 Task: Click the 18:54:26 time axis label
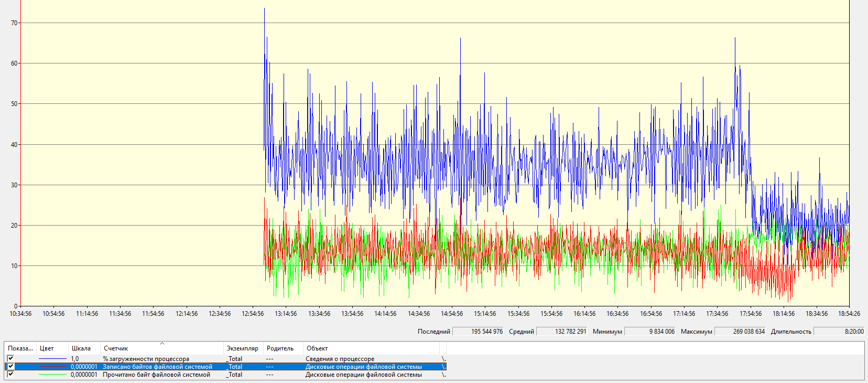(849, 314)
